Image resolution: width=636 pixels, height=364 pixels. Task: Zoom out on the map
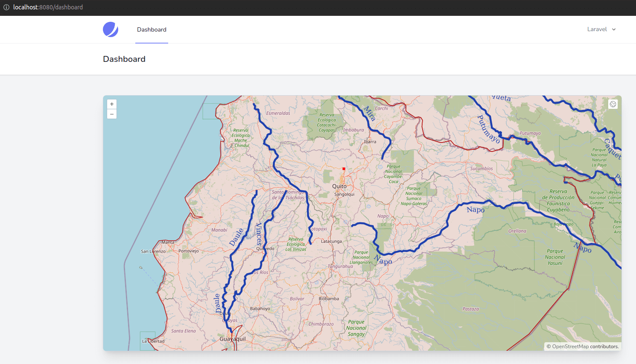tap(112, 114)
